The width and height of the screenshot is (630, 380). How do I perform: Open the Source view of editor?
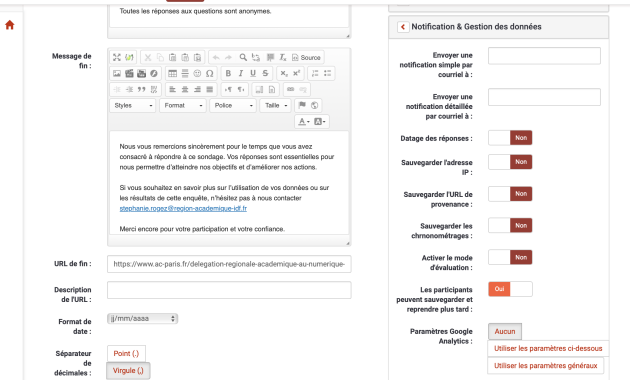click(306, 57)
